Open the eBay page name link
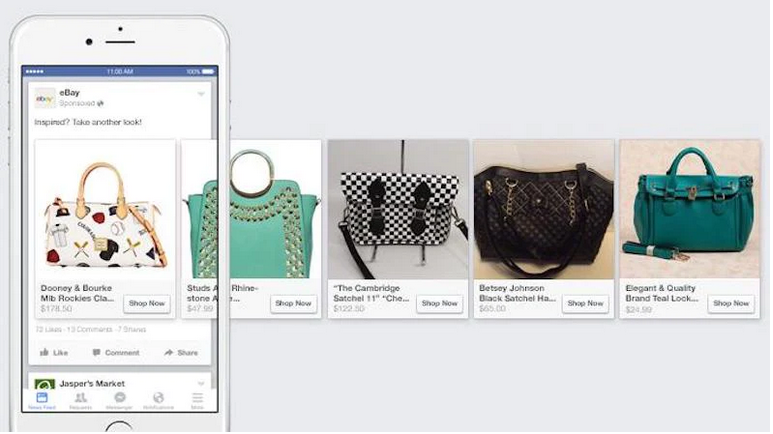Screen dimensions: 773x434 pos(70,93)
